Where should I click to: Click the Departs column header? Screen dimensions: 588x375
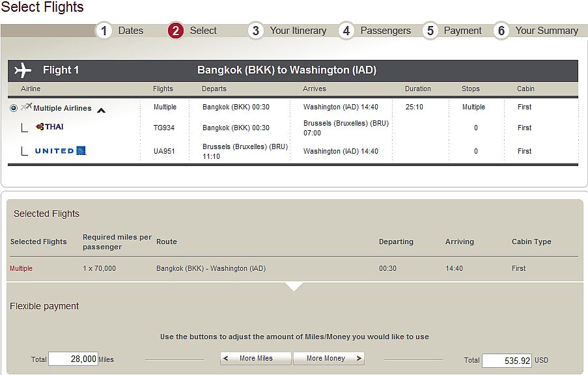(x=214, y=89)
